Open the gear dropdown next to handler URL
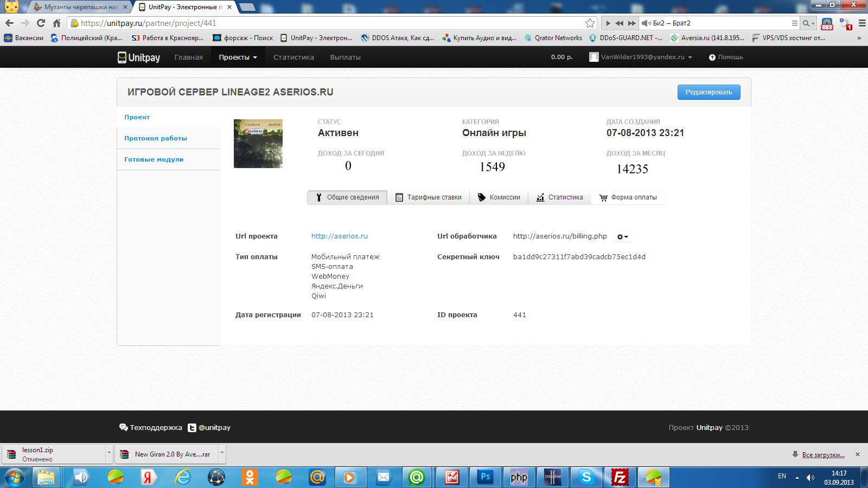Screen dimensions: 868x488 point(622,237)
